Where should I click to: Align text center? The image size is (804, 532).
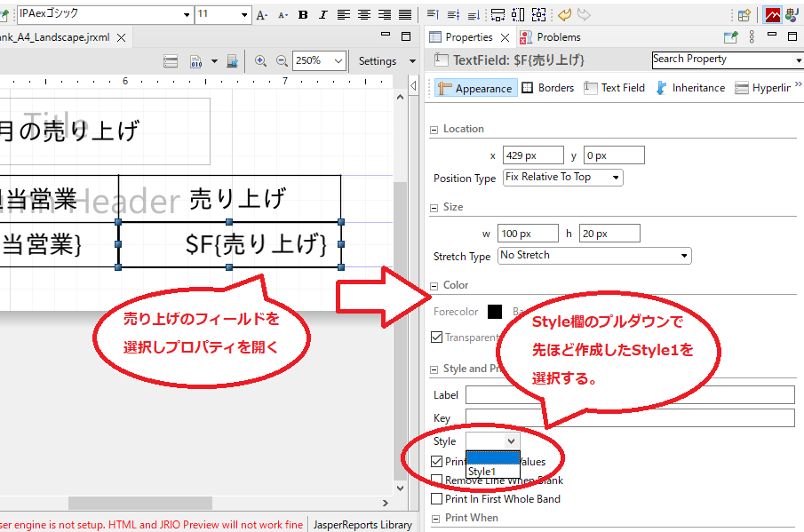pyautogui.click(x=364, y=15)
